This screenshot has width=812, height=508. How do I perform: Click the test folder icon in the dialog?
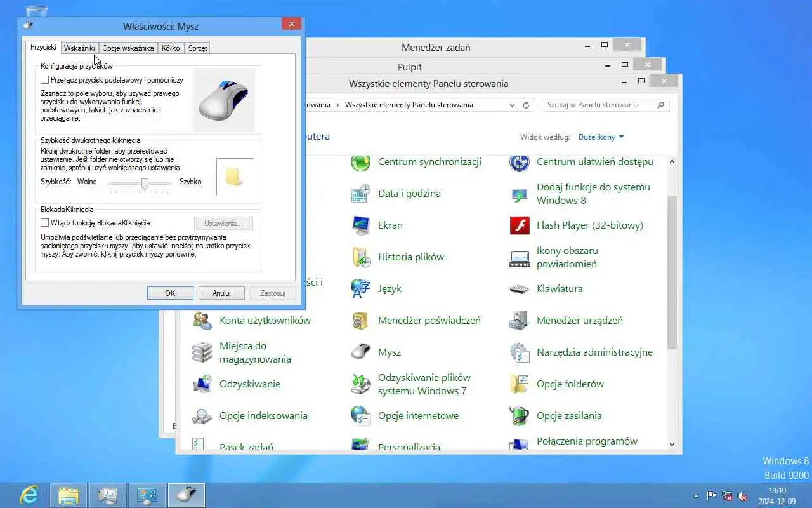point(234,177)
